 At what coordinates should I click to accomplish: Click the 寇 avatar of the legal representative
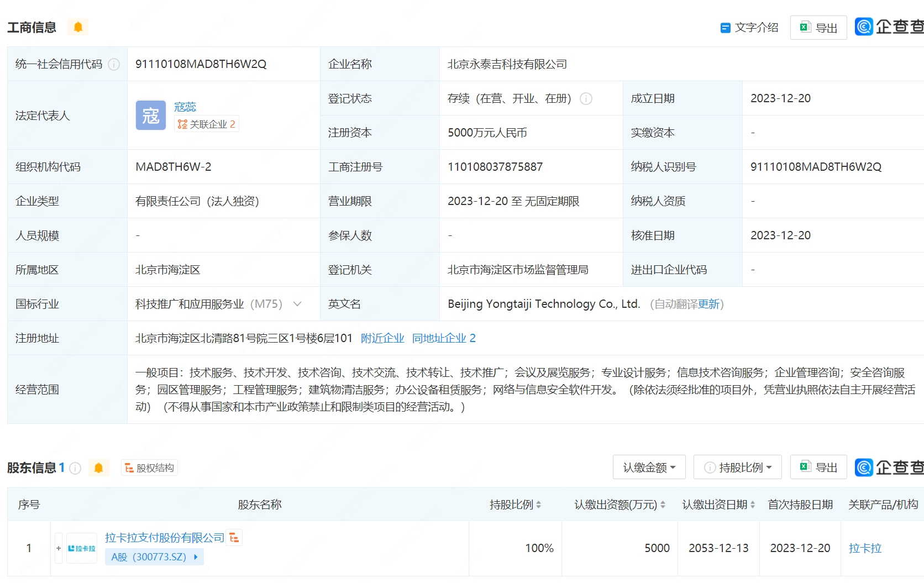click(x=151, y=115)
